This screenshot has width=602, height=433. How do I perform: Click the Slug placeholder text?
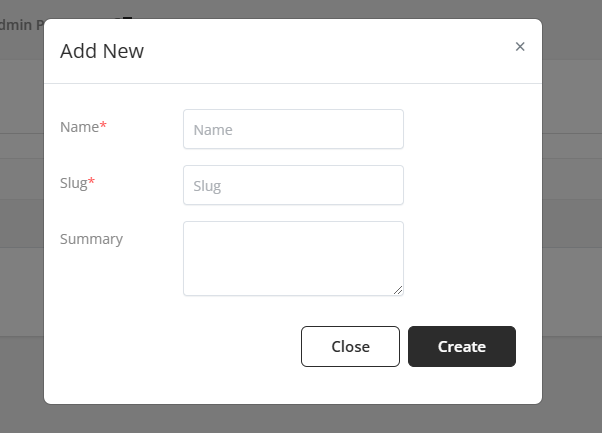pyautogui.click(x=207, y=186)
